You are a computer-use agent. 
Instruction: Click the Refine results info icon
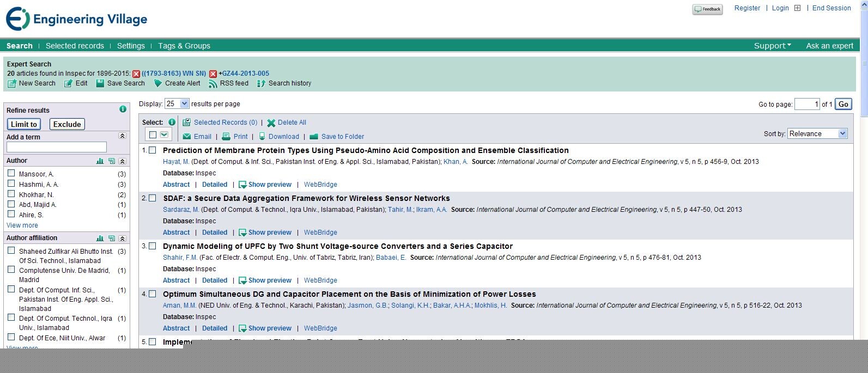pos(123,109)
